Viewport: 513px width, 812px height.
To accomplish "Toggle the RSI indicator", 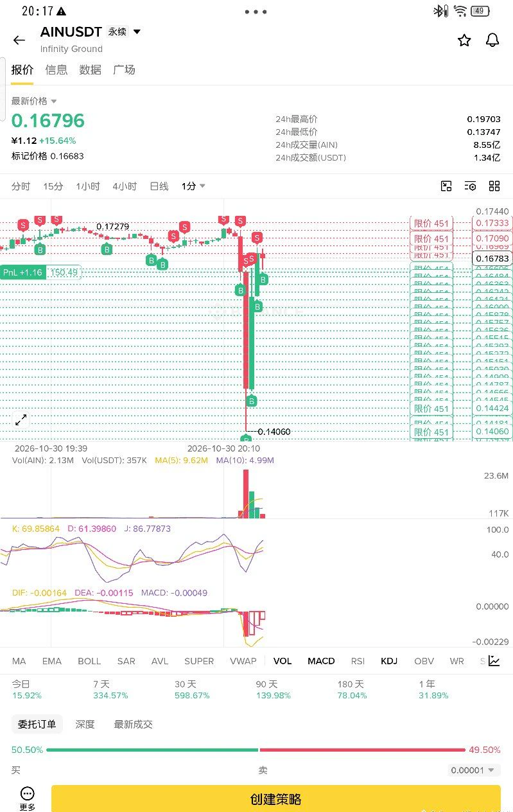I will 358,661.
